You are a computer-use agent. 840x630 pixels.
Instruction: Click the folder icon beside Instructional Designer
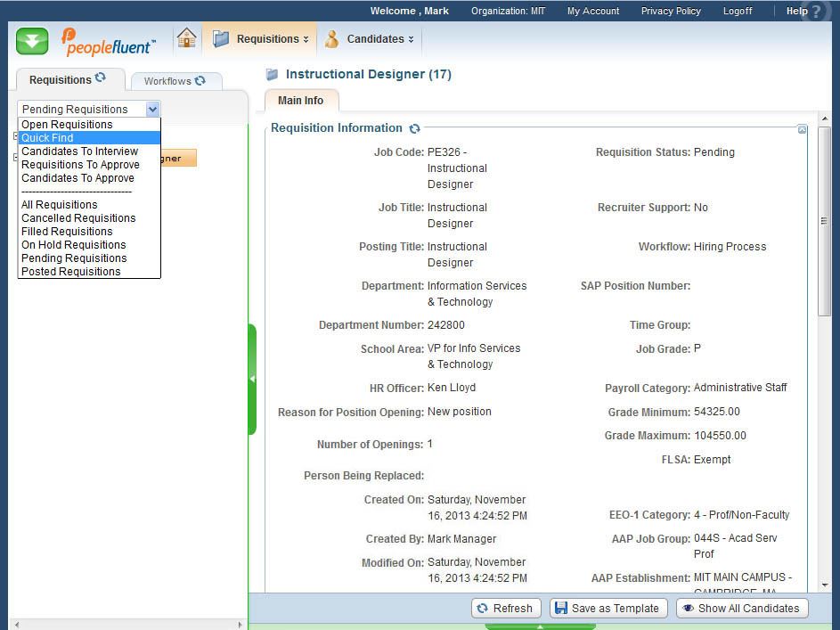[273, 75]
